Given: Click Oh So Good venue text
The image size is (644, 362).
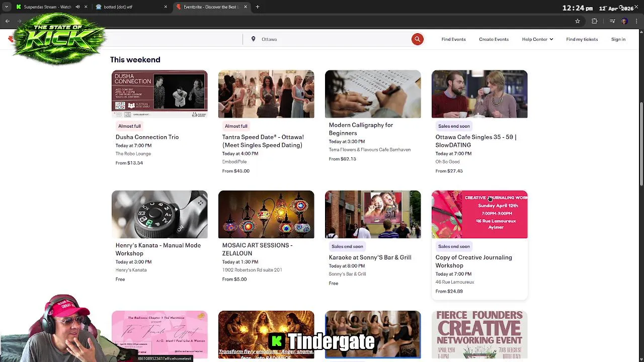Looking at the screenshot, I should [x=447, y=162].
